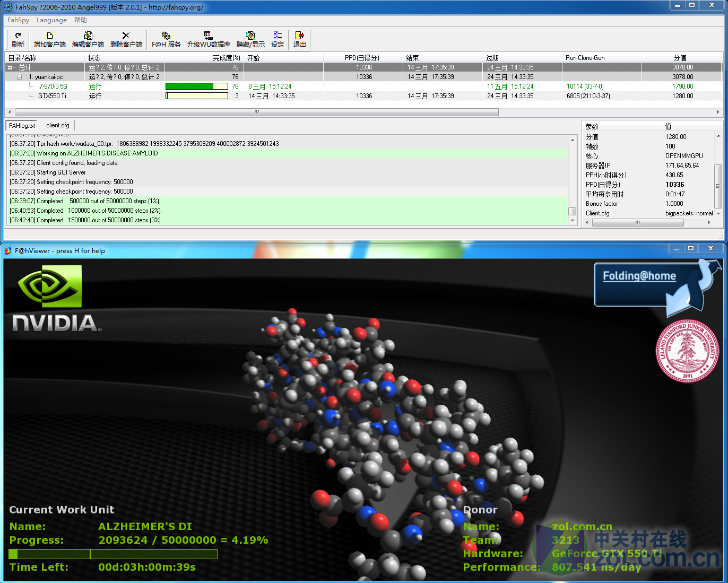728x583 pixels.
Task: Select the 核心 value OPENMMGPU
Action: point(684,156)
